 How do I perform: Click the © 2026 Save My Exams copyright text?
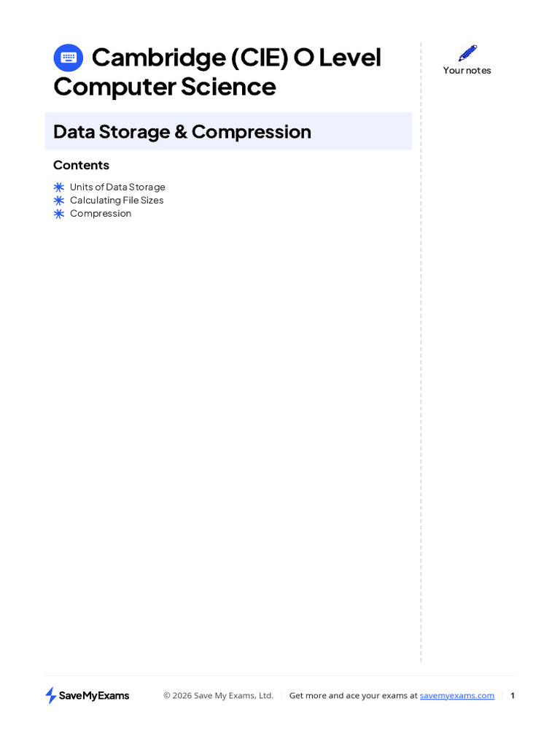218,696
